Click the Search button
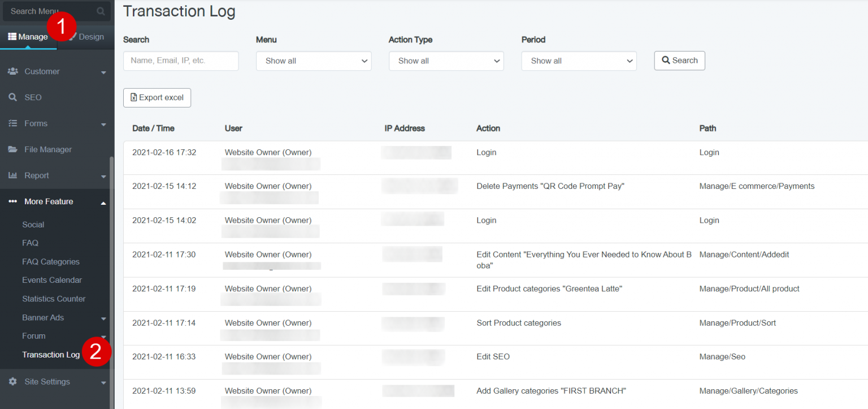Viewport: 868px width, 409px height. tap(679, 61)
